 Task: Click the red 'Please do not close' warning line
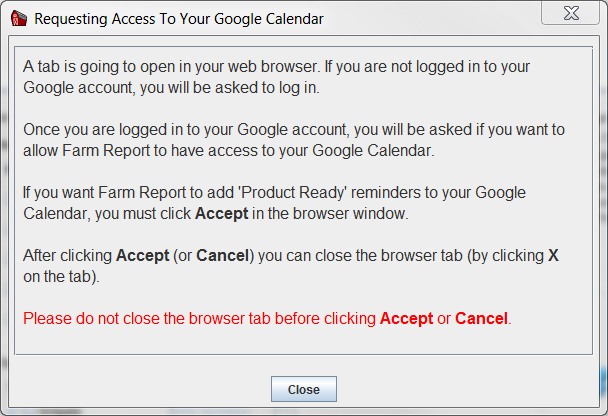[x=267, y=318]
